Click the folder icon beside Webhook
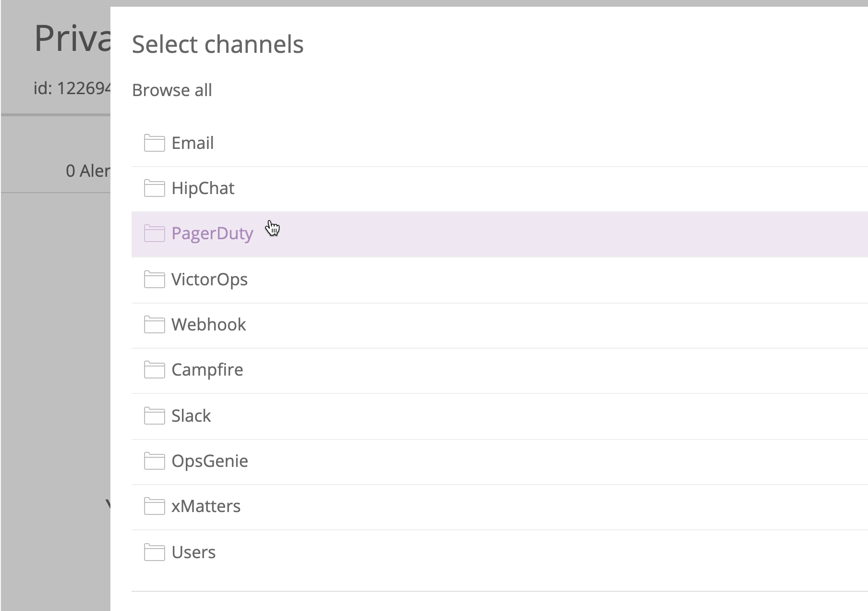 point(154,324)
